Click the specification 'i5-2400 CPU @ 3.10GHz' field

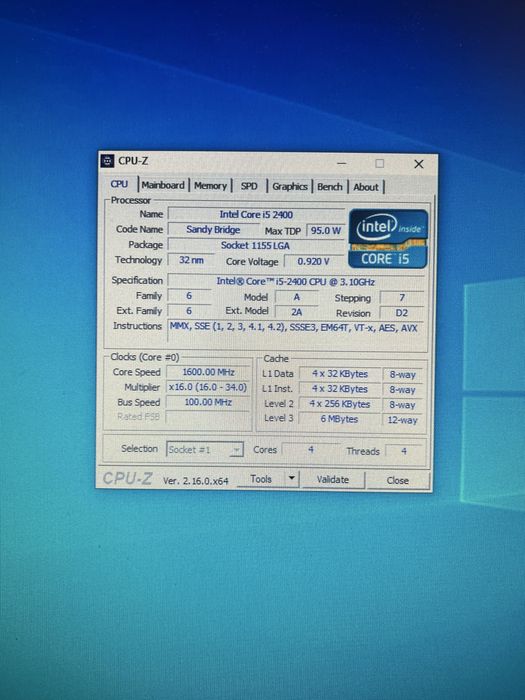(296, 281)
